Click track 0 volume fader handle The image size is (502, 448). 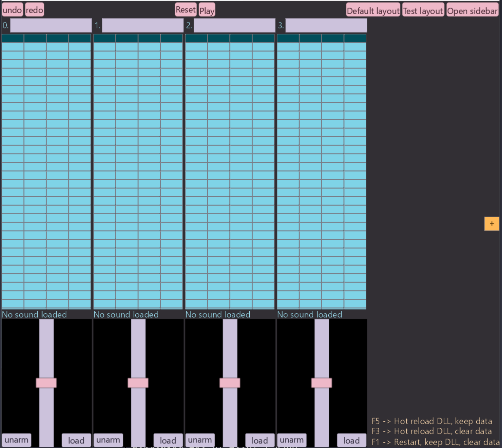pyautogui.click(x=46, y=383)
